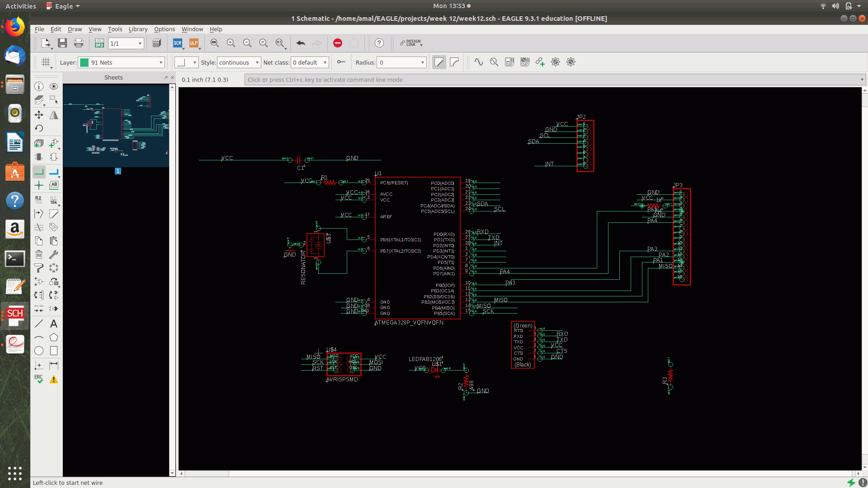Click the Design Link button

(x=410, y=43)
